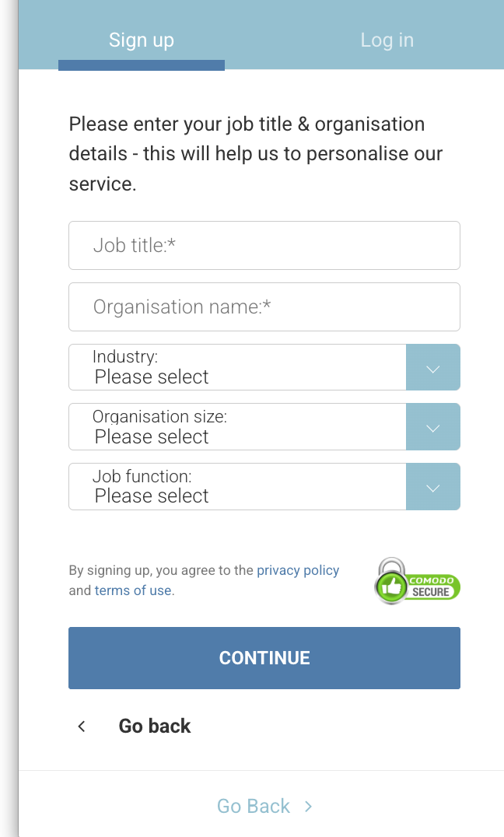
Task: Click the light-blue Go Back footer link
Action: pyautogui.click(x=254, y=807)
